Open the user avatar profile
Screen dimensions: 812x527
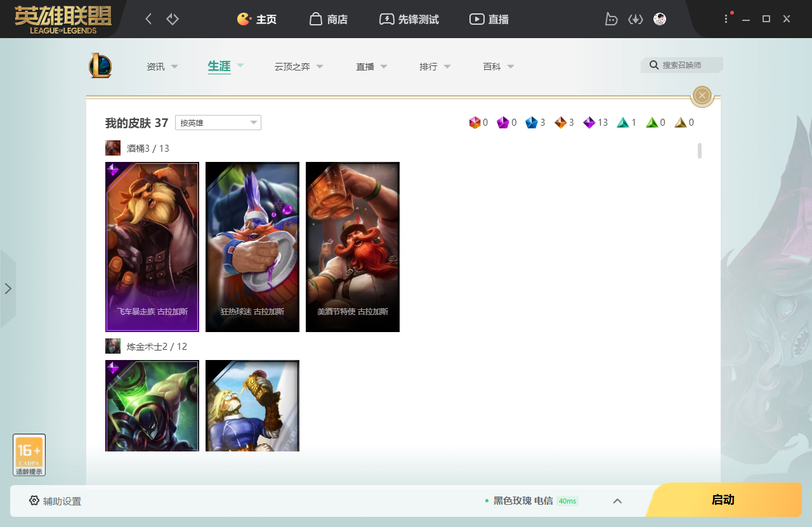pyautogui.click(x=660, y=19)
